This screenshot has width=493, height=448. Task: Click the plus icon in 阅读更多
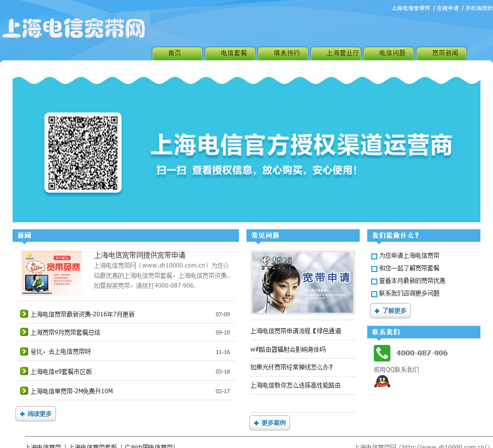click(22, 414)
